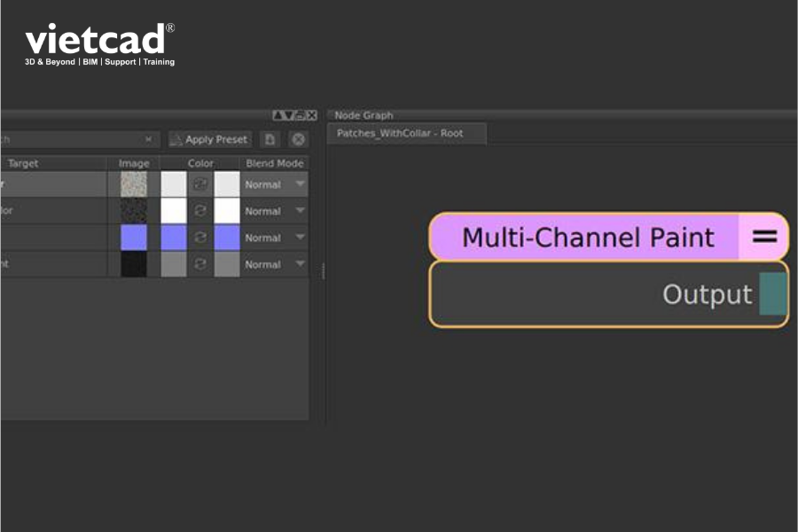Viewport: 798px width, 532px height.
Task: Click the panel down-arrow icon
Action: [288, 115]
